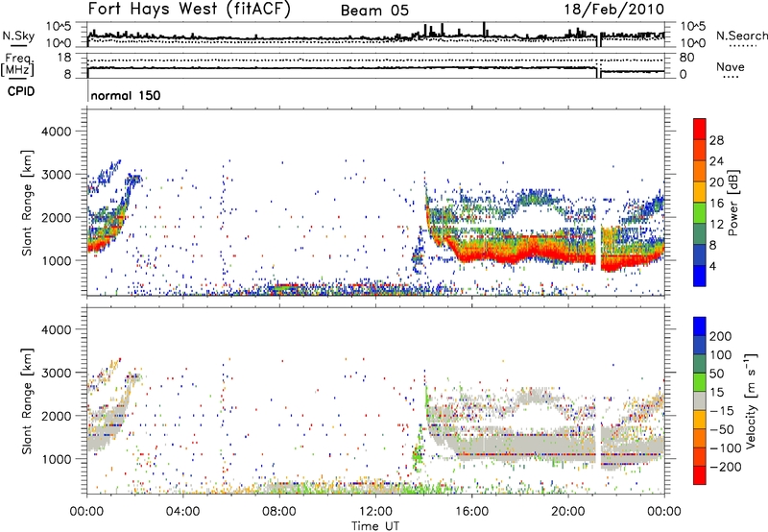The width and height of the screenshot is (768, 532).
Task: Click the '20' tick on the Power bar
Action: [x=716, y=182]
